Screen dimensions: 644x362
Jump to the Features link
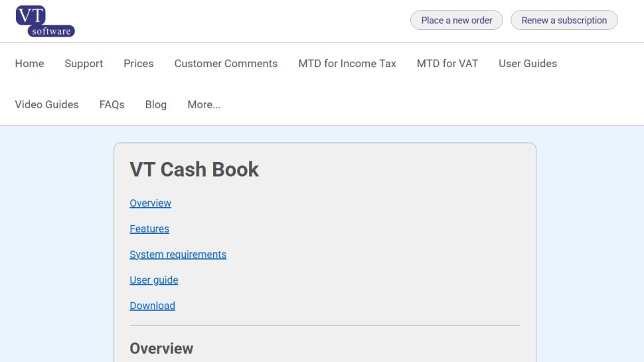click(149, 229)
